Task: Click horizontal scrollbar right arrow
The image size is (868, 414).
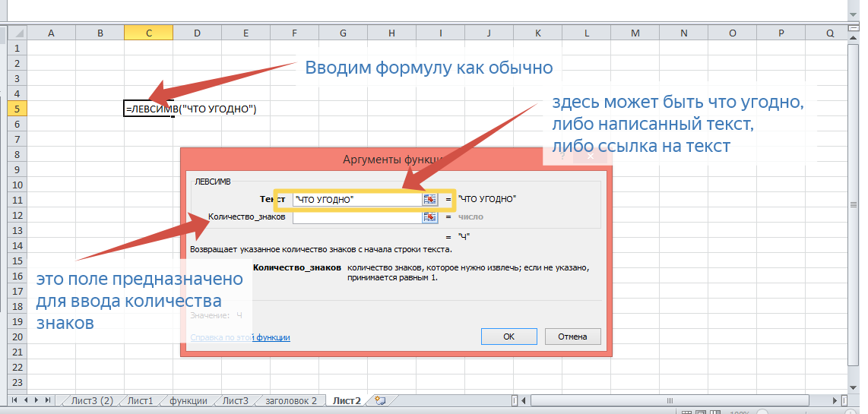Action: [x=836, y=400]
